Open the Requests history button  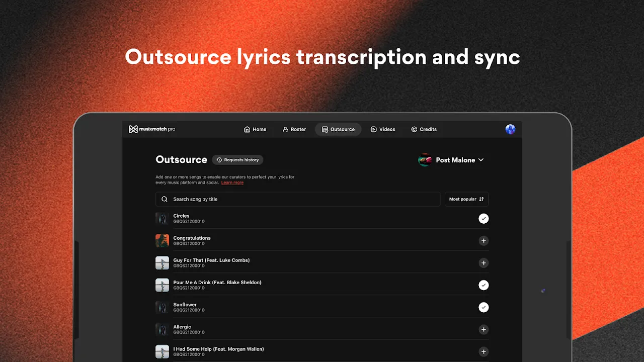(237, 160)
